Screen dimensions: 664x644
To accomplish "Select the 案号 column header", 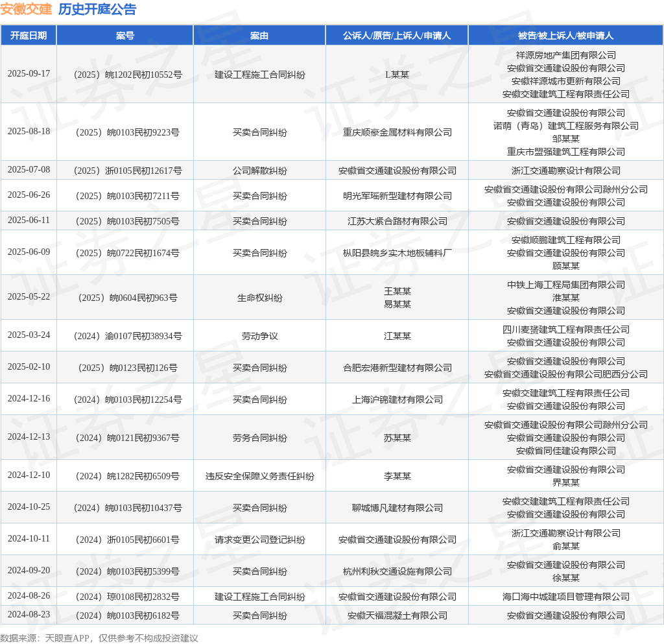I will (x=125, y=36).
